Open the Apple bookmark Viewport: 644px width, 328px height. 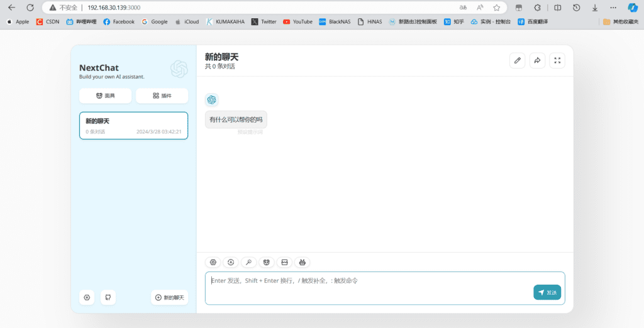pos(18,22)
